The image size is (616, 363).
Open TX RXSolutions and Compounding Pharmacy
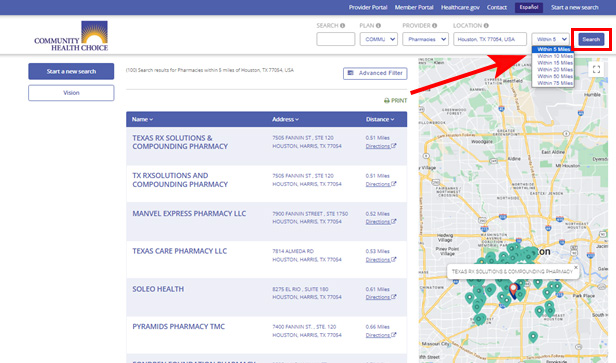[x=180, y=180]
